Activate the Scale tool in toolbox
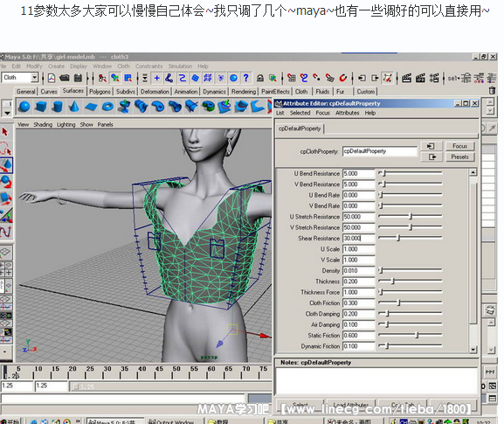The height and width of the screenshot is (424, 504). (x=6, y=198)
